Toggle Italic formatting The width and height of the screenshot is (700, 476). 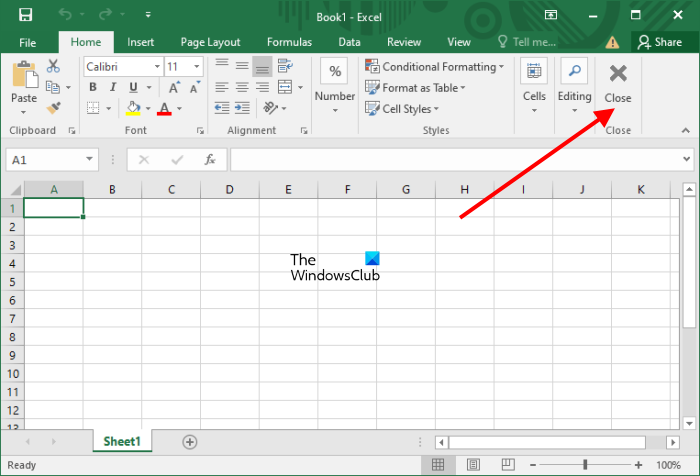tap(113, 87)
